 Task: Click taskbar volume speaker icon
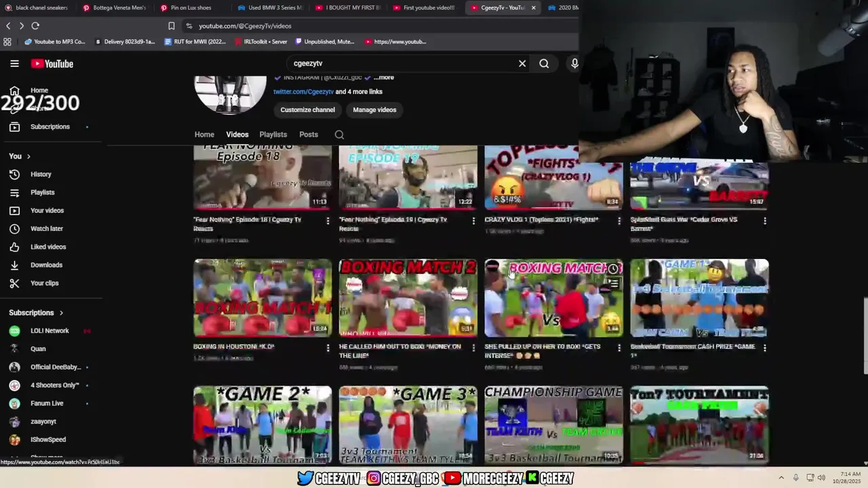click(821, 478)
